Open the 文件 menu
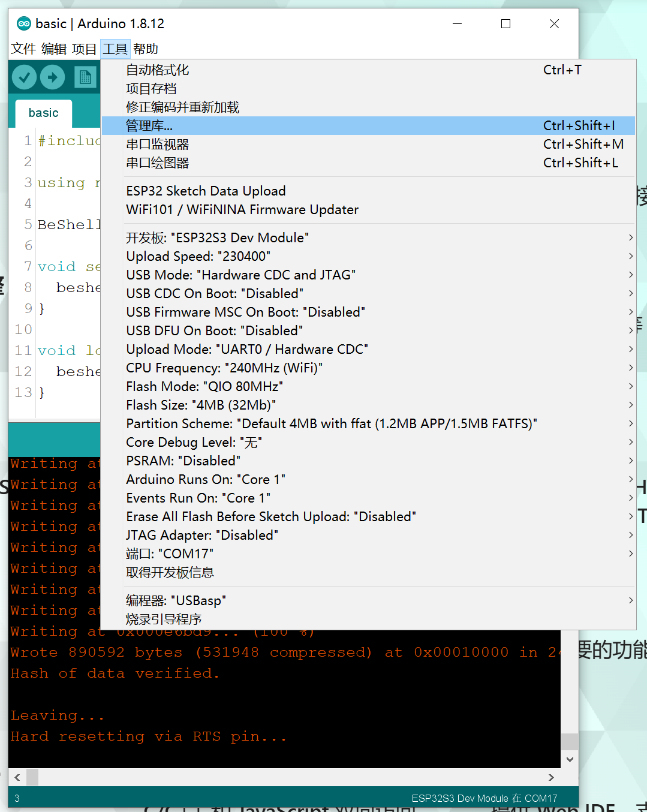The width and height of the screenshot is (647, 812). (23, 49)
